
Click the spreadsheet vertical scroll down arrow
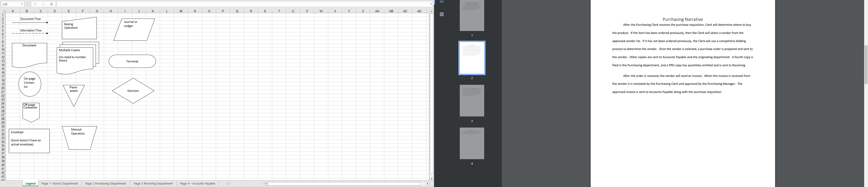(431, 179)
